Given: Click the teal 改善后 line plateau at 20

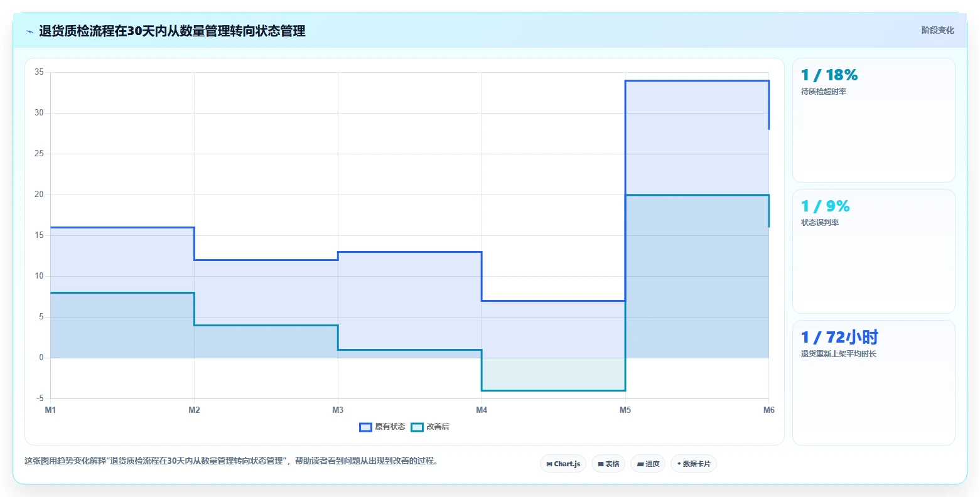Looking at the screenshot, I should point(697,195).
